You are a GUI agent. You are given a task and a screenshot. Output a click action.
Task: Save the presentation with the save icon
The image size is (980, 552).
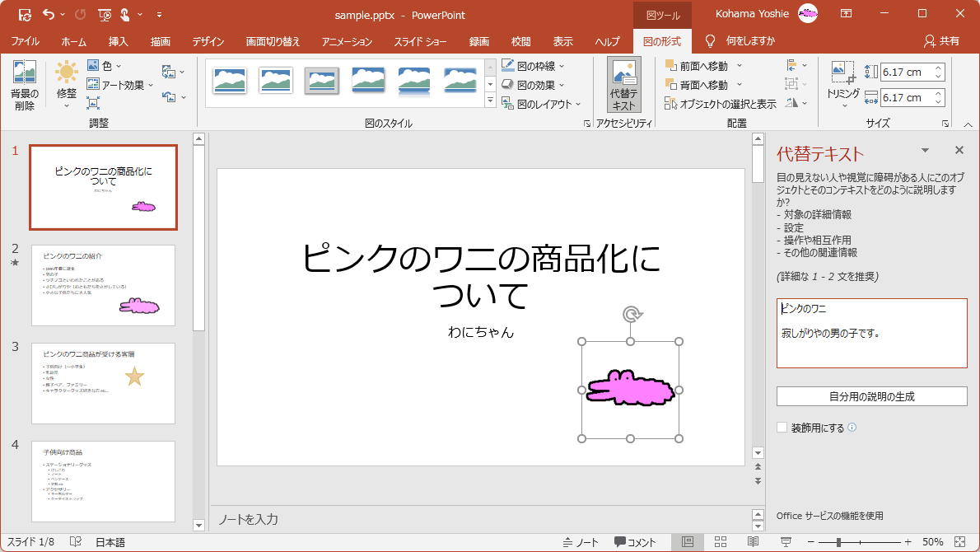(25, 14)
